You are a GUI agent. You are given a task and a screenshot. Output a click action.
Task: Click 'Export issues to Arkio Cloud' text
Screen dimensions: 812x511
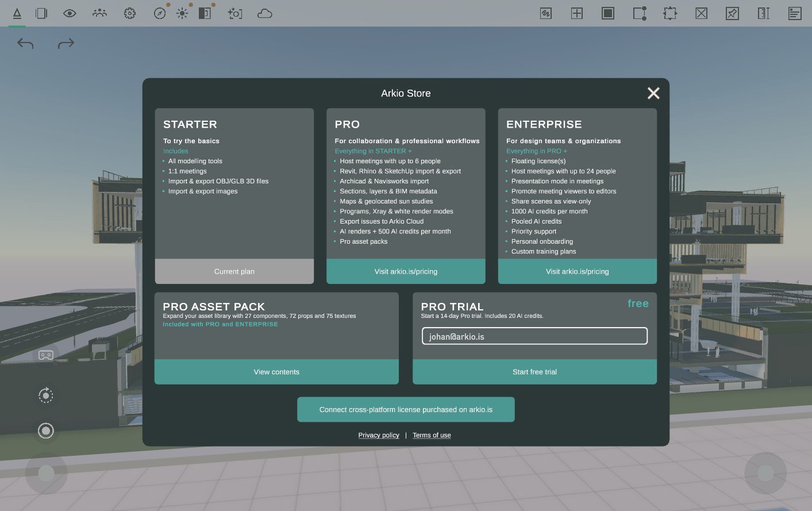382,221
